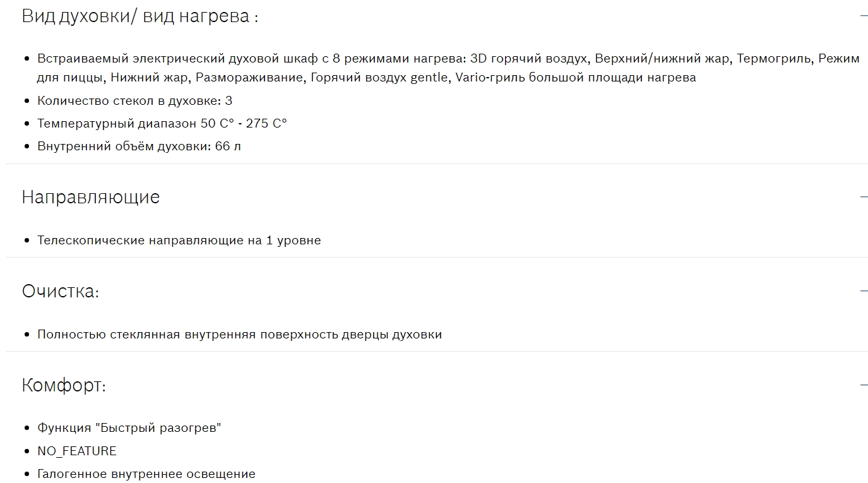Click minus icon next to Направляющие
Screen dimensions: 868x483
click(x=864, y=196)
